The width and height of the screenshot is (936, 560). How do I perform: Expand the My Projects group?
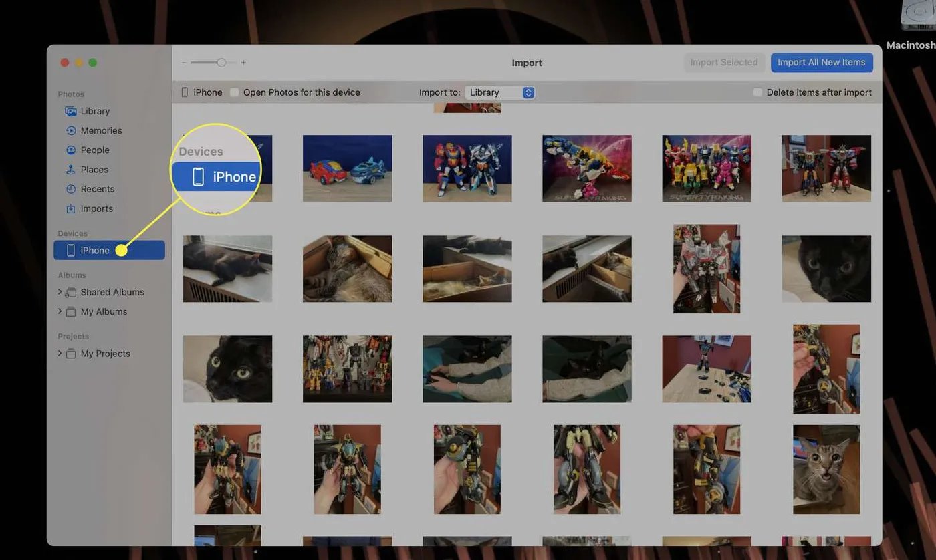click(60, 354)
